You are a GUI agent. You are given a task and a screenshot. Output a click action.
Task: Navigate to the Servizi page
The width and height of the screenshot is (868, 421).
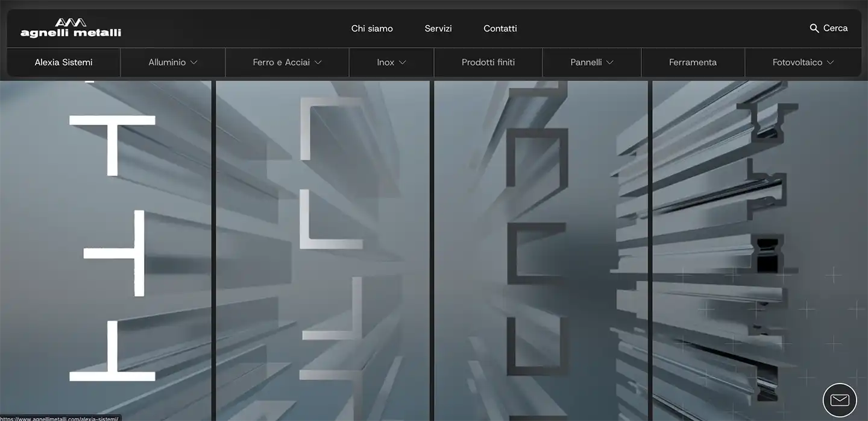point(438,28)
